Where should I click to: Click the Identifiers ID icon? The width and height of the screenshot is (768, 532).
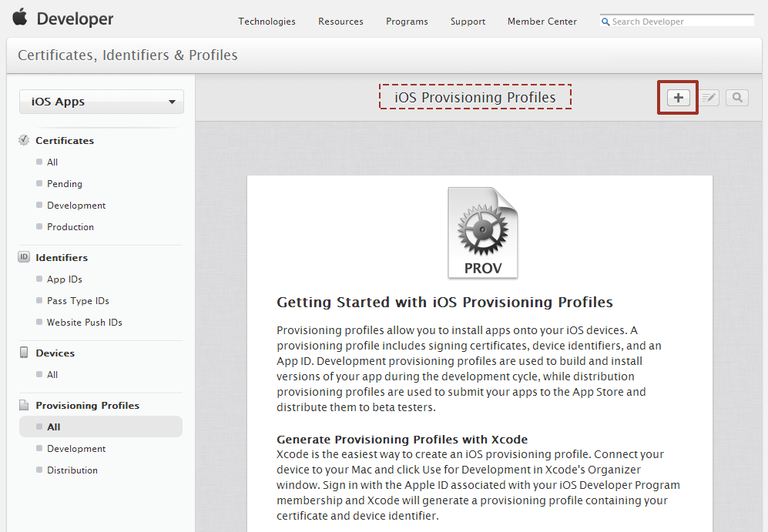tap(24, 257)
